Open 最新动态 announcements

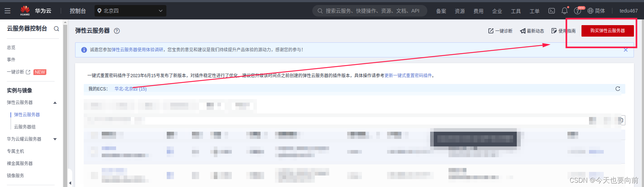coord(532,31)
